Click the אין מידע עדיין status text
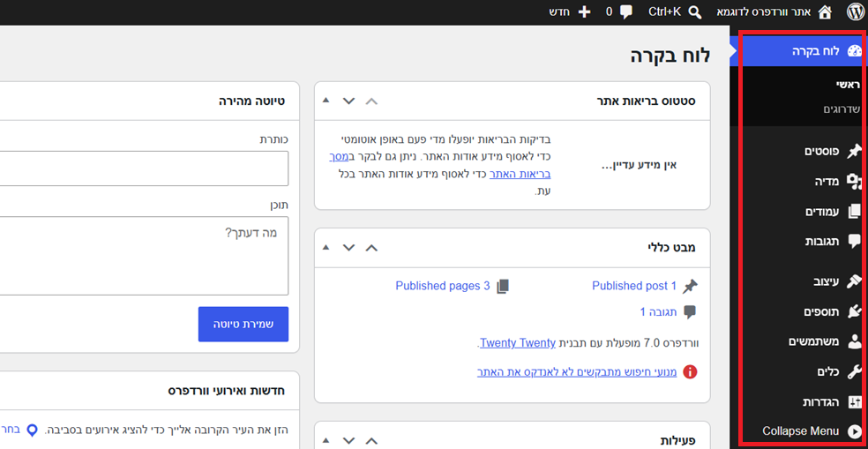868x449 pixels. click(x=639, y=166)
